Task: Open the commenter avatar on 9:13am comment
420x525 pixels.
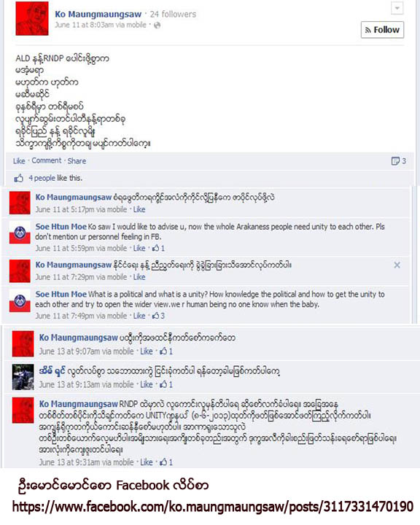Action: pos(23,377)
